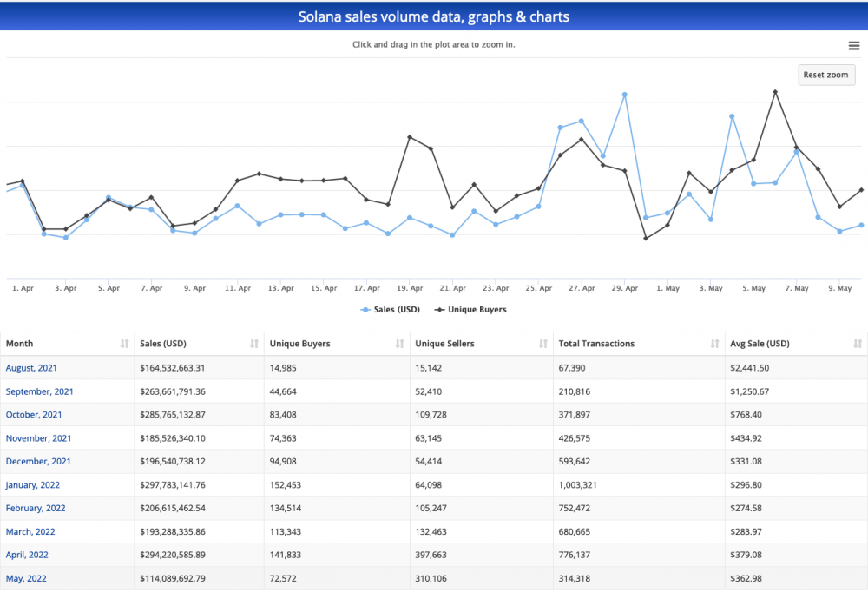The image size is (868, 592).
Task: Click the 1. May x-axis label
Action: click(667, 288)
